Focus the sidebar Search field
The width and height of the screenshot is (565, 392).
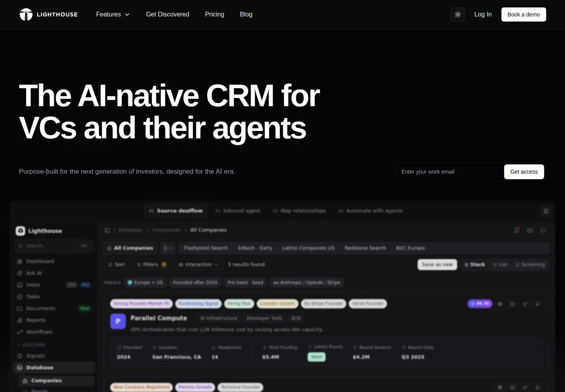[54, 246]
